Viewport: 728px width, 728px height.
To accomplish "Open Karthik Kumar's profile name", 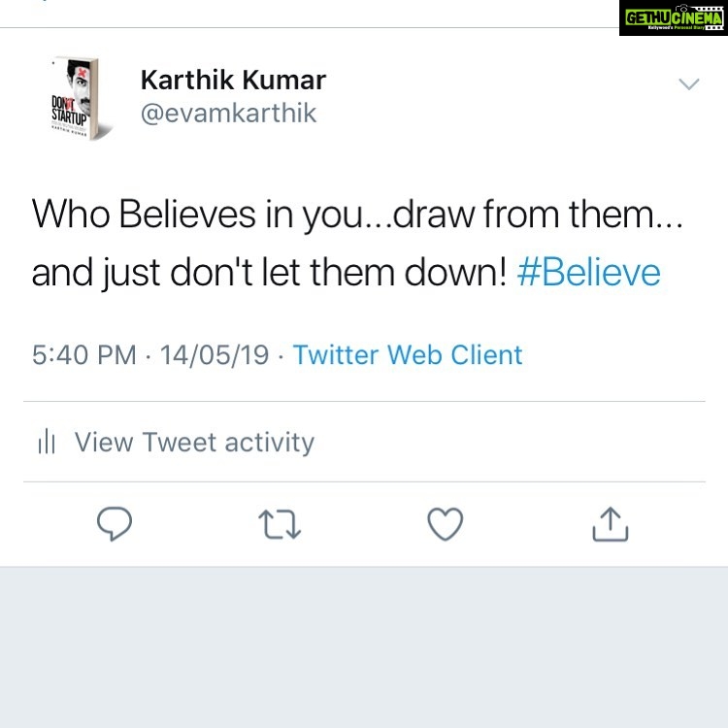I will [x=233, y=80].
